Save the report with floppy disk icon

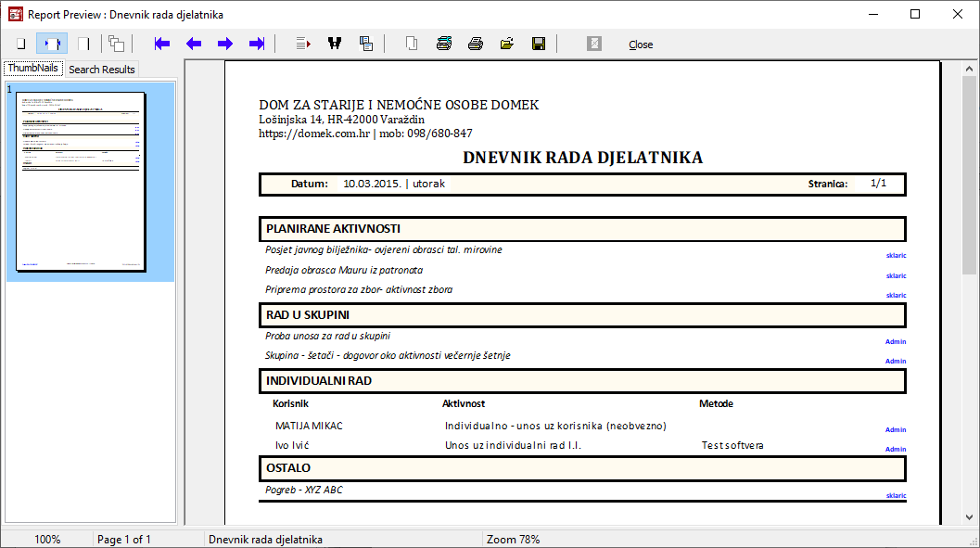click(x=538, y=44)
